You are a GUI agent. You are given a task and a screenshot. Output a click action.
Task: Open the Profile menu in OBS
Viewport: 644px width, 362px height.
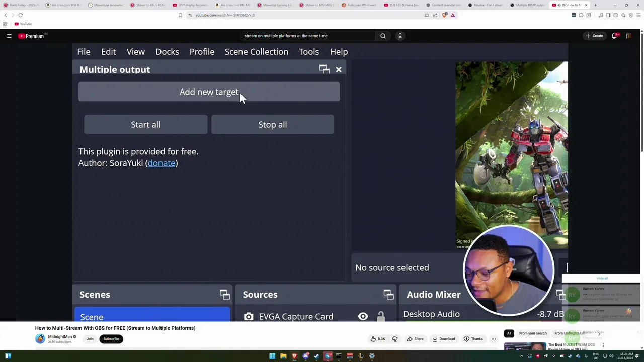pos(202,52)
